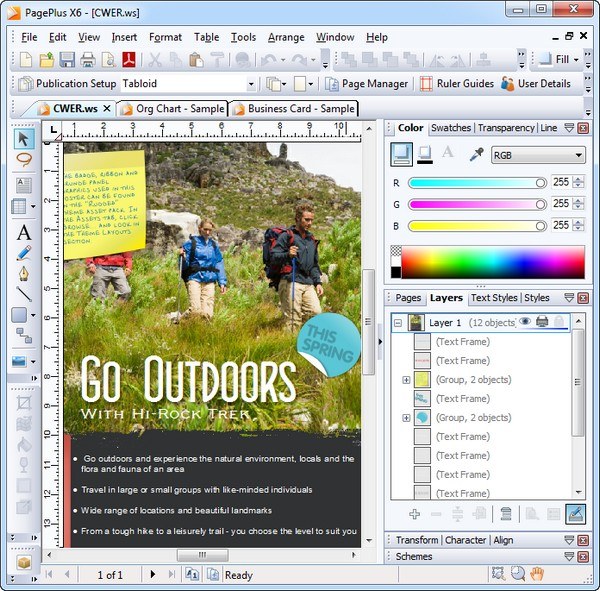Click the Save icon in toolbar
600x591 pixels.
pyautogui.click(x=66, y=60)
